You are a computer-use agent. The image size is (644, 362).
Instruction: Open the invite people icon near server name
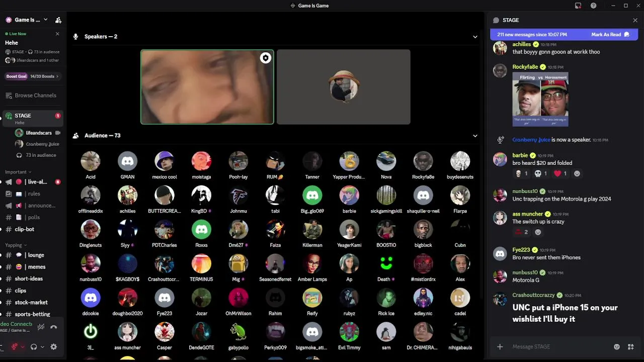58,20
